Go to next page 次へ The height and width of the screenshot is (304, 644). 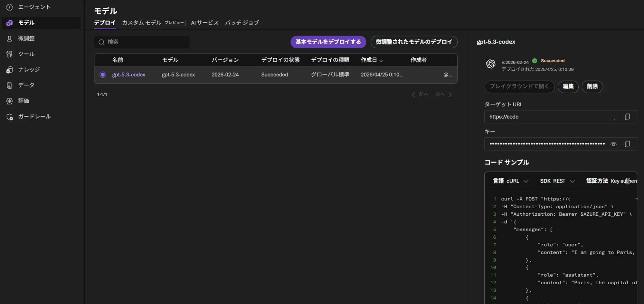(443, 94)
